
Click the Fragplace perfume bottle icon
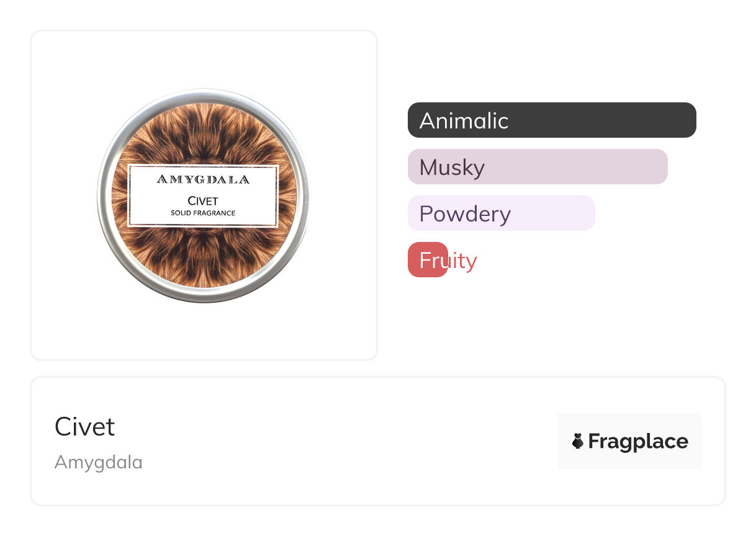click(x=578, y=441)
